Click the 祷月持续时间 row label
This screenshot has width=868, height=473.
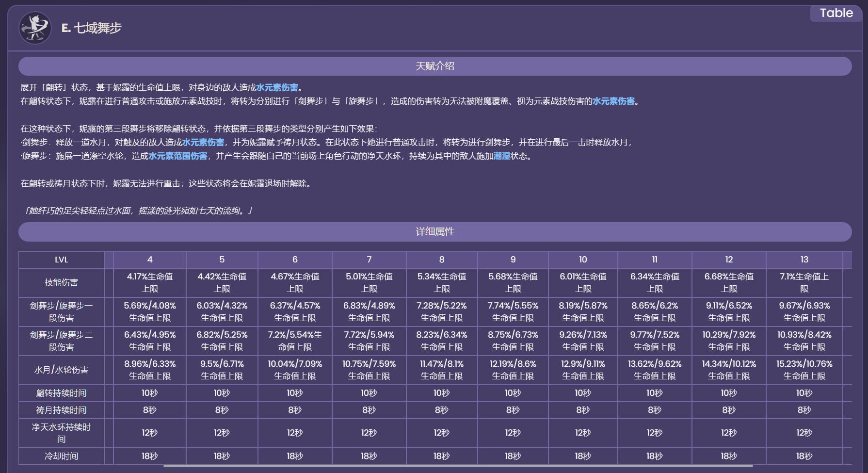(61, 410)
